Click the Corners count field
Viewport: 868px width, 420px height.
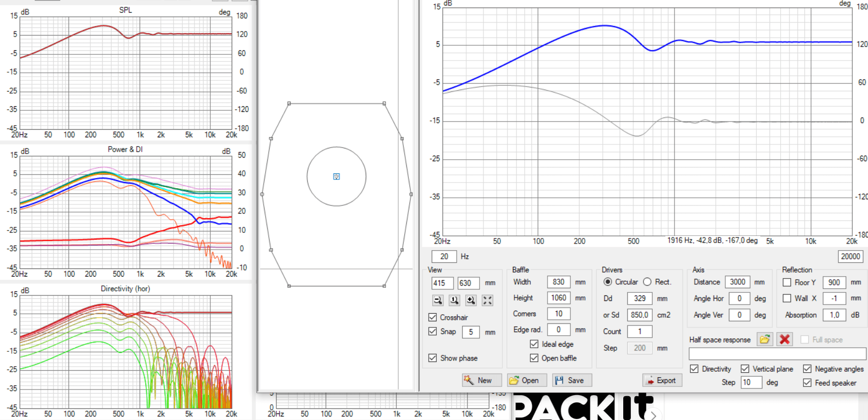pyautogui.click(x=559, y=314)
